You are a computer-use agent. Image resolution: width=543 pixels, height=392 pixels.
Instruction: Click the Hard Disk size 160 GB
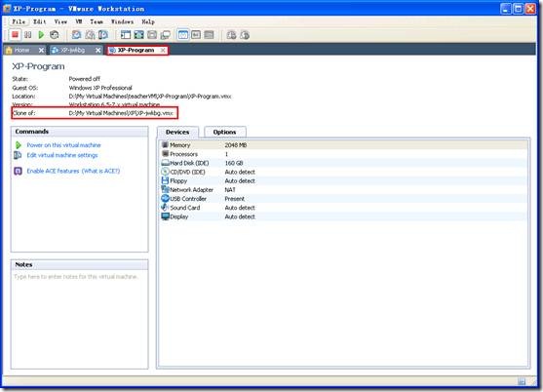point(234,163)
